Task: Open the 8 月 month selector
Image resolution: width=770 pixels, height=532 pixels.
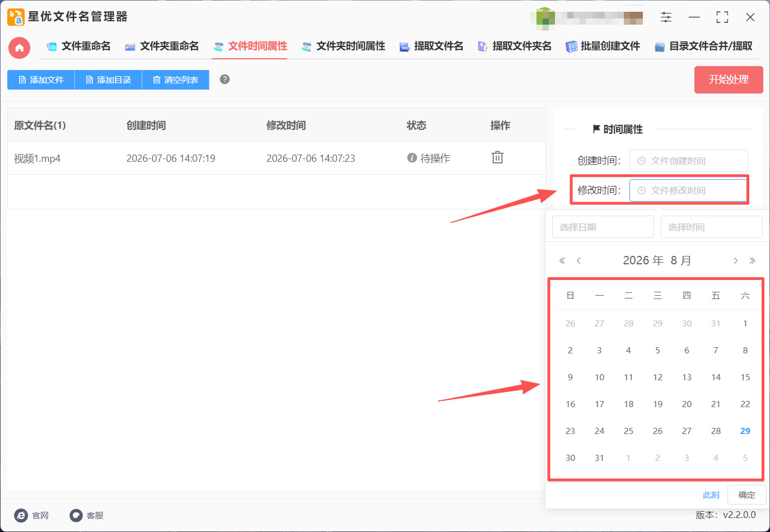Action: click(x=681, y=260)
